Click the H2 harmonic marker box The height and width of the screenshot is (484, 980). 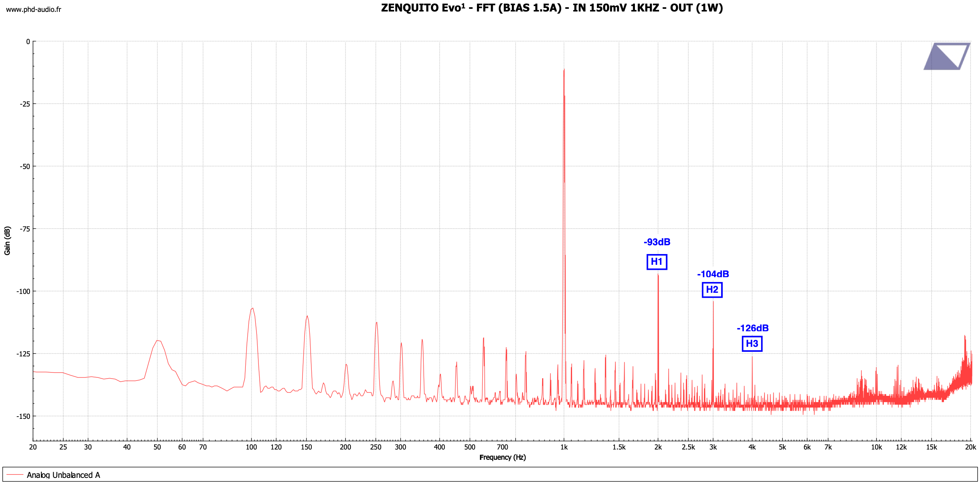point(712,290)
